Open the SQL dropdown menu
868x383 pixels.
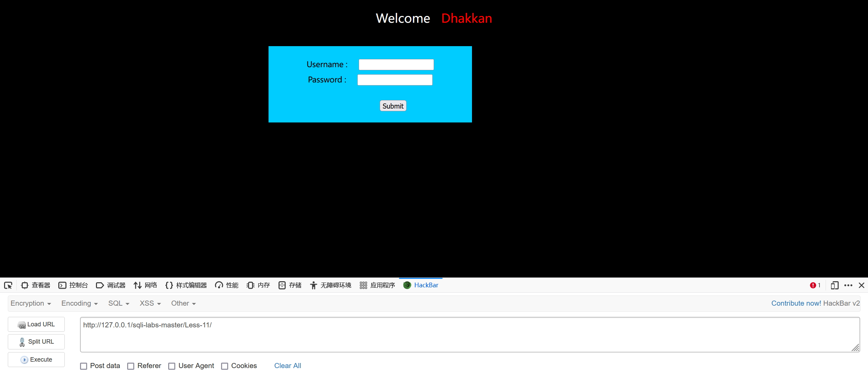(x=119, y=303)
